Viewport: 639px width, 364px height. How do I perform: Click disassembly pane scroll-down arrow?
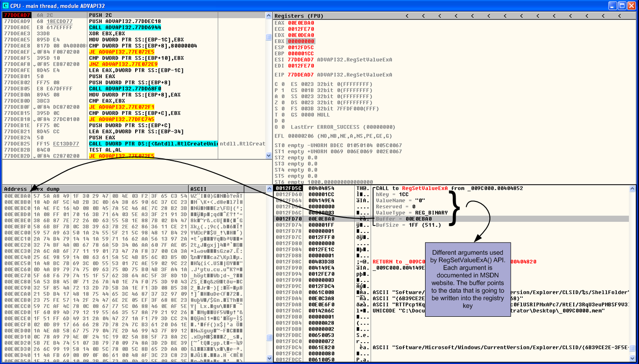[269, 156]
